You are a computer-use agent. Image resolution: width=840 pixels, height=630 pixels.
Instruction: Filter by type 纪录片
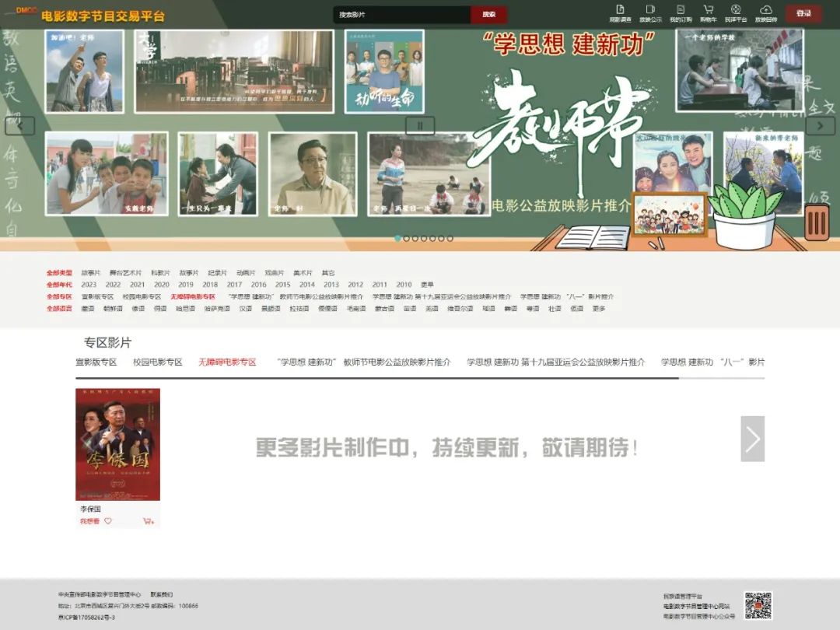pyautogui.click(x=218, y=273)
